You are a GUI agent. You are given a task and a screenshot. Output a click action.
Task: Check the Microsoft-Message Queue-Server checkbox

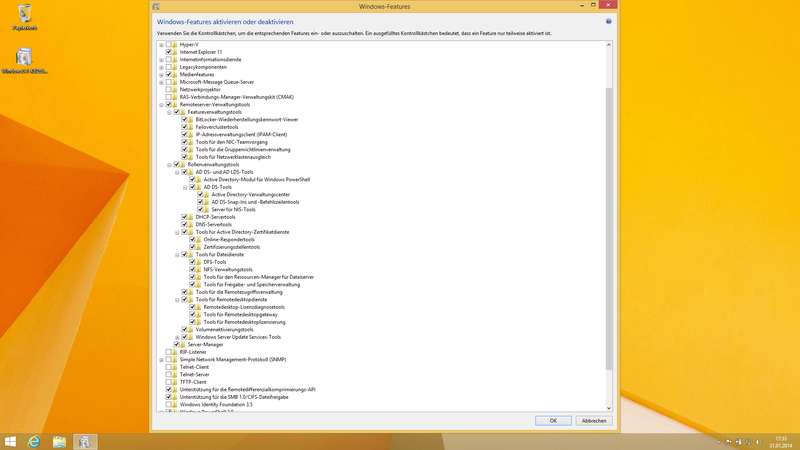168,82
